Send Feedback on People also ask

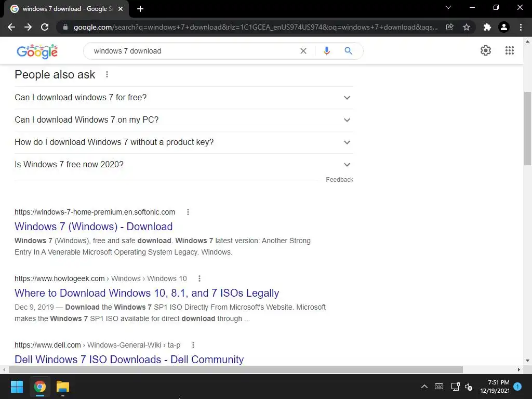[x=339, y=179]
